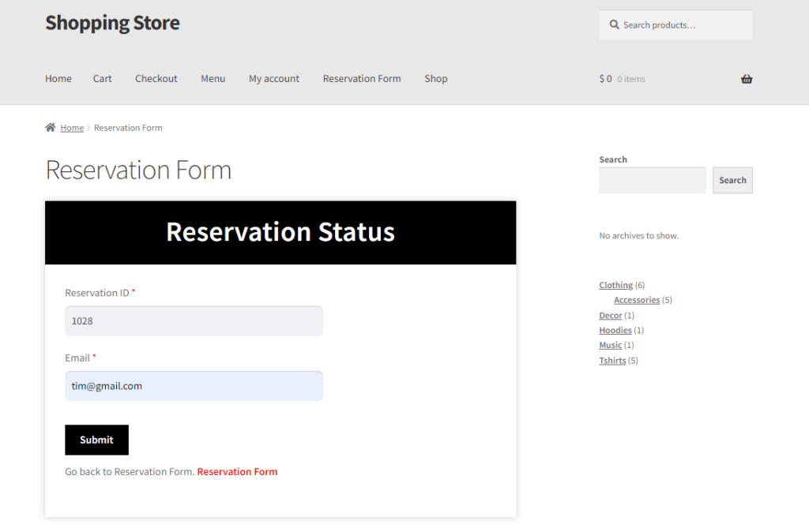Click the sidebar Search button
Image resolution: width=809 pixels, height=532 pixels.
[x=732, y=181]
